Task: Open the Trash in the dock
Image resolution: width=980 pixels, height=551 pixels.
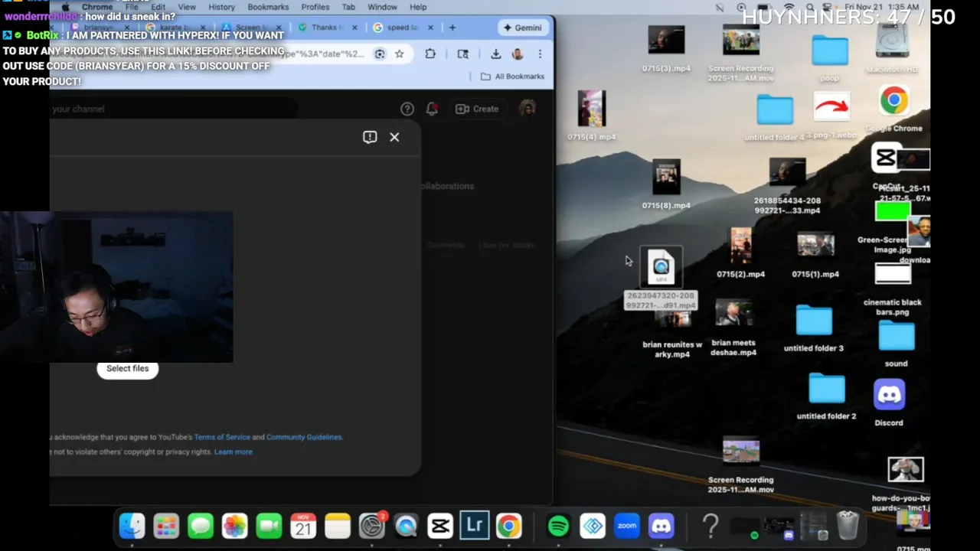Action: [848, 526]
